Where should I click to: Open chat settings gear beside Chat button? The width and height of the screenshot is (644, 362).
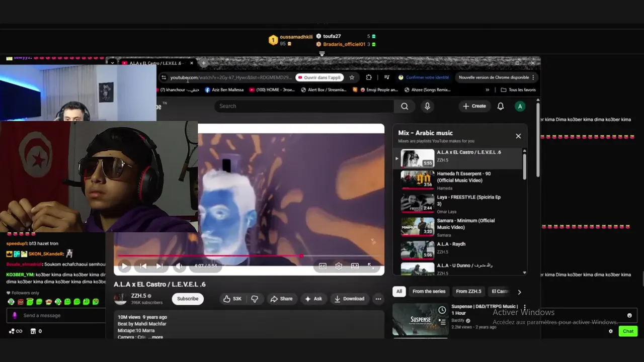point(611,331)
